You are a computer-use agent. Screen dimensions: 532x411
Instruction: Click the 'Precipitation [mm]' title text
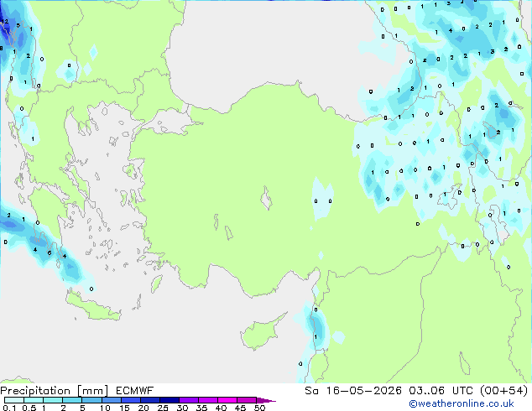click(55, 391)
